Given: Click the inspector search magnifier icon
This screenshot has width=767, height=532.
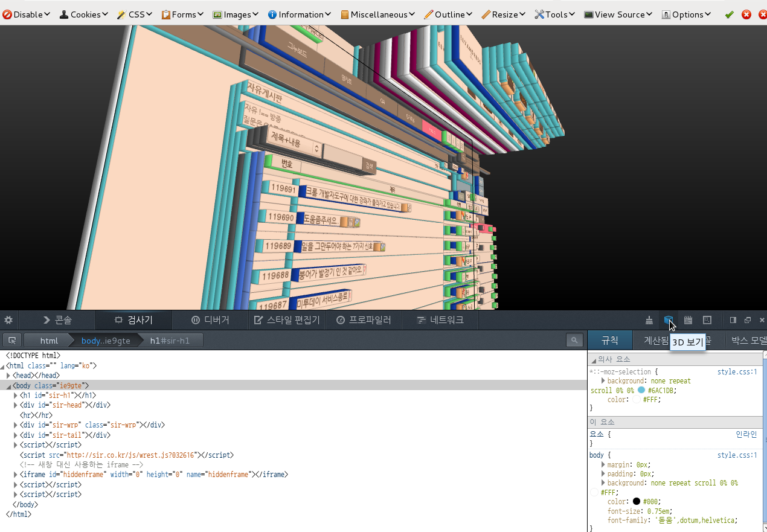Looking at the screenshot, I should click(574, 341).
